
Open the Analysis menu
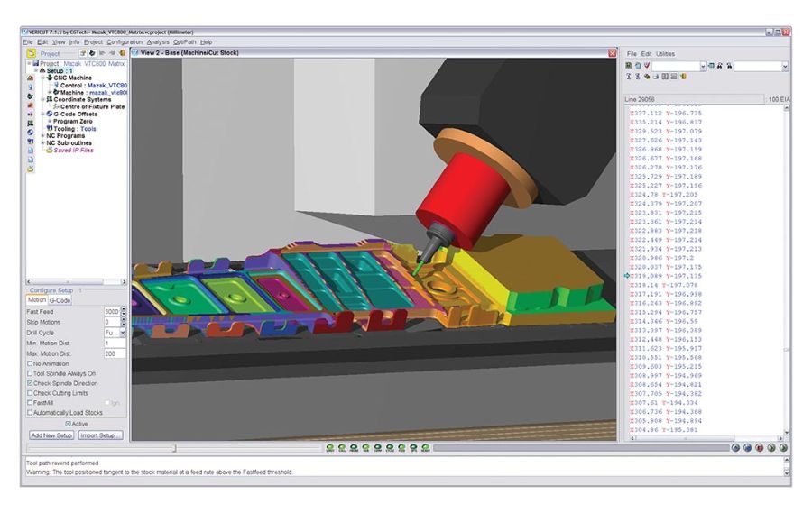(x=157, y=42)
